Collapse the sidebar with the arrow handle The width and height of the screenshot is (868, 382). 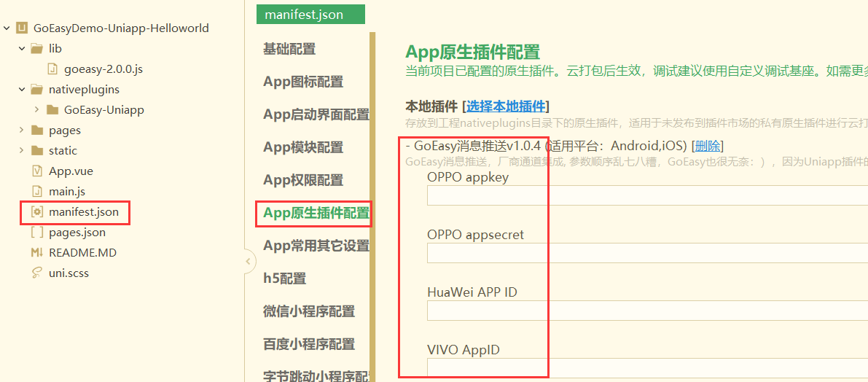tap(248, 261)
